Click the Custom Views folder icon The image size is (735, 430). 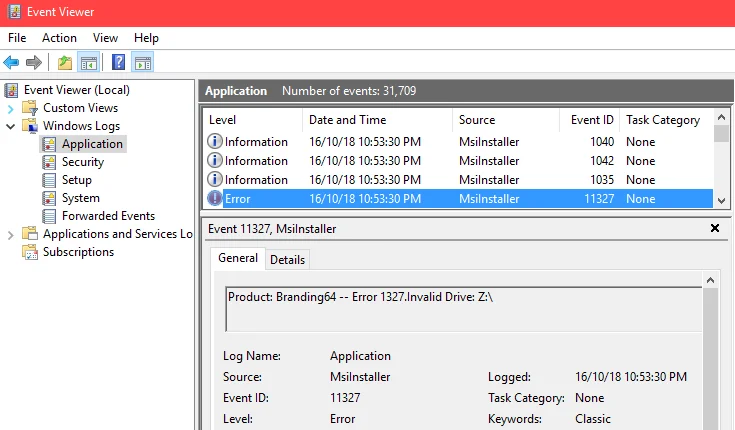(30, 108)
